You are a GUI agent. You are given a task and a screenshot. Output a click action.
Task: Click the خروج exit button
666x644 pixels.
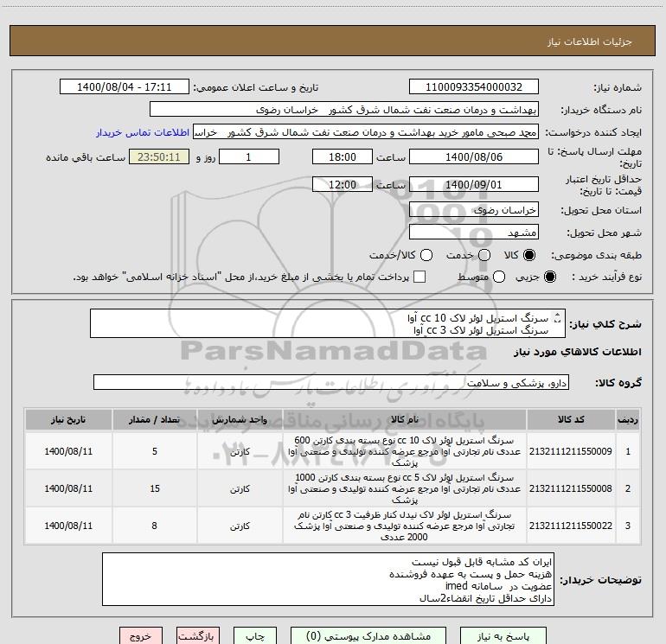point(141,636)
